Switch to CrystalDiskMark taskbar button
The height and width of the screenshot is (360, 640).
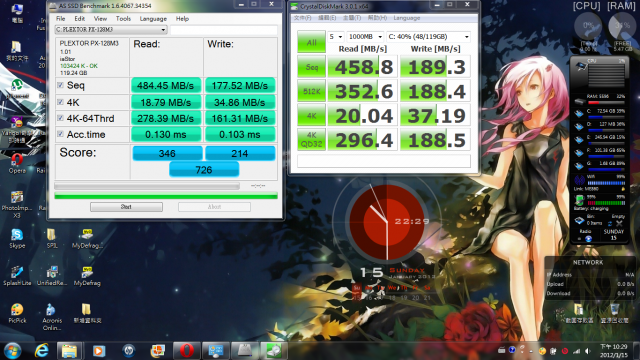coord(274,351)
